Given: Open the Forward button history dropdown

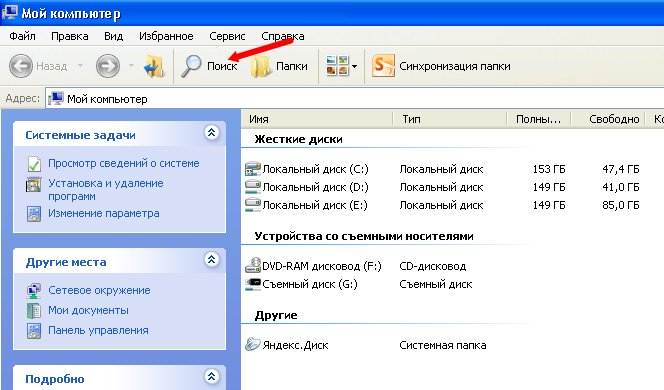Looking at the screenshot, I should pos(131,66).
